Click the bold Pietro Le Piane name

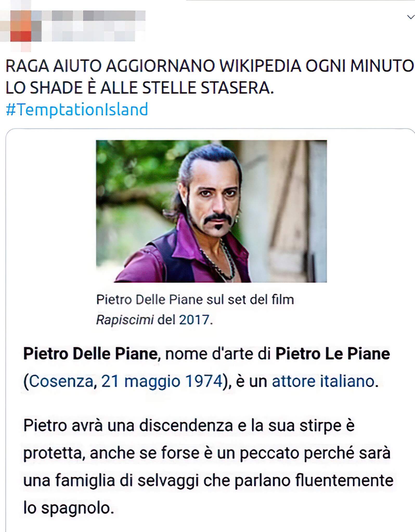tap(333, 354)
